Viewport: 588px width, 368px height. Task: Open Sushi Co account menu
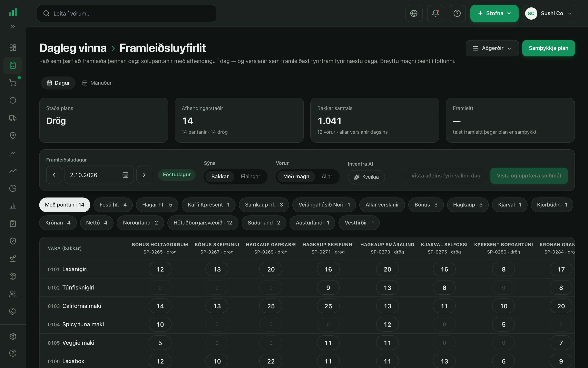pos(550,13)
